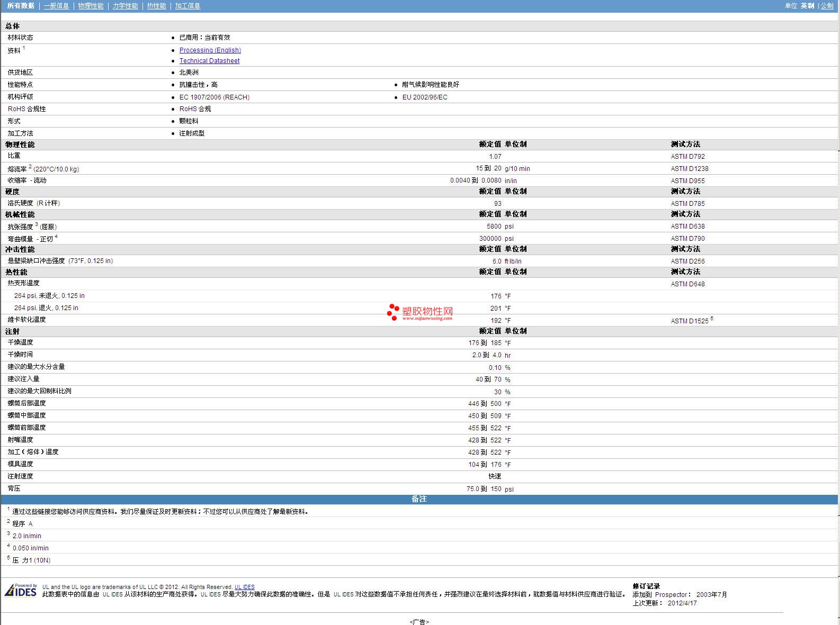Select the 比重 value 1.07

495,157
